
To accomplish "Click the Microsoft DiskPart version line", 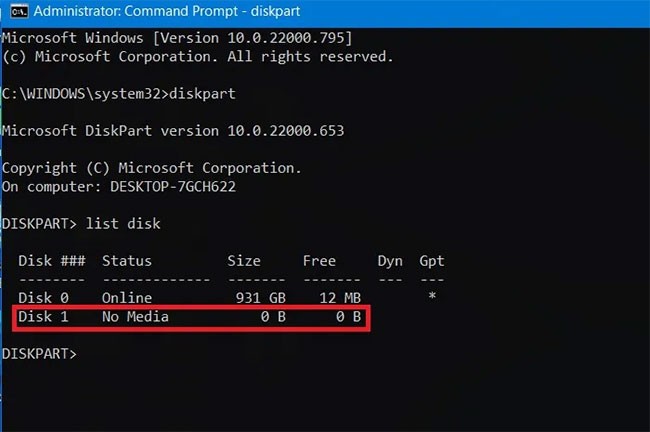I will pyautogui.click(x=176, y=130).
